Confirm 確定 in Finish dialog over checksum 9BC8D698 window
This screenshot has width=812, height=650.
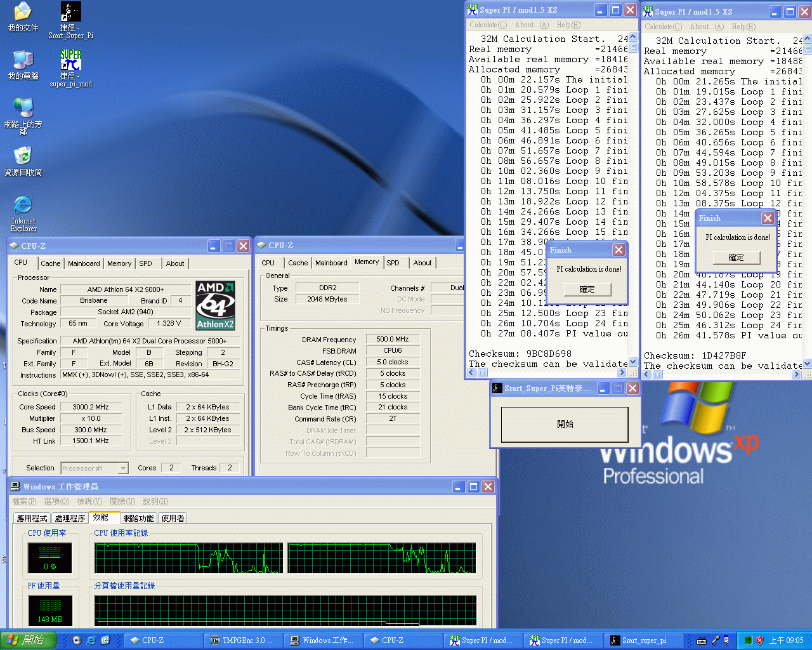click(x=587, y=289)
